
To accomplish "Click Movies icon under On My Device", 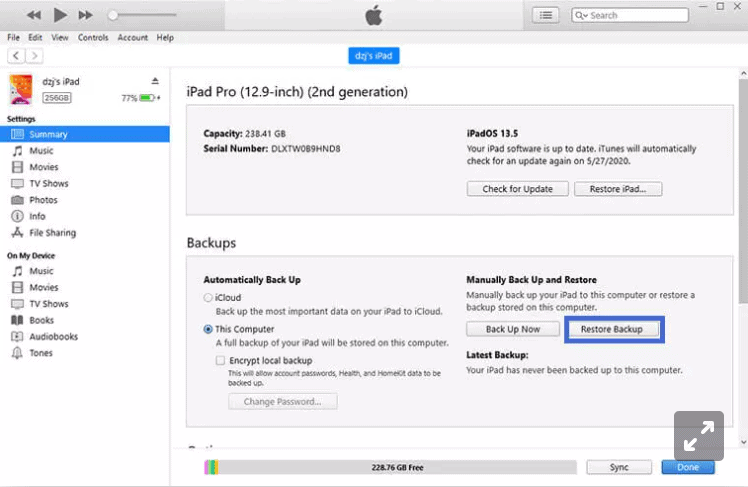I will [17, 287].
